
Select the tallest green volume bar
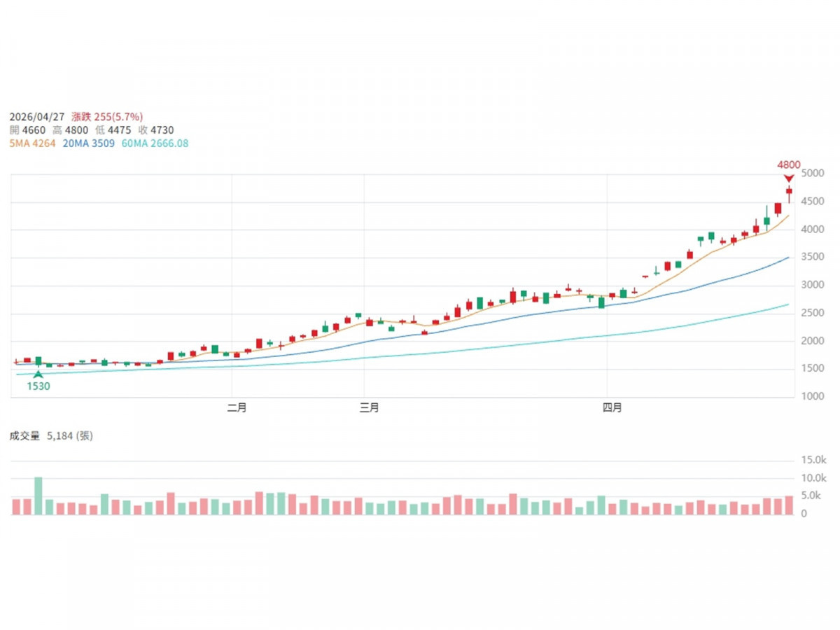38,496
